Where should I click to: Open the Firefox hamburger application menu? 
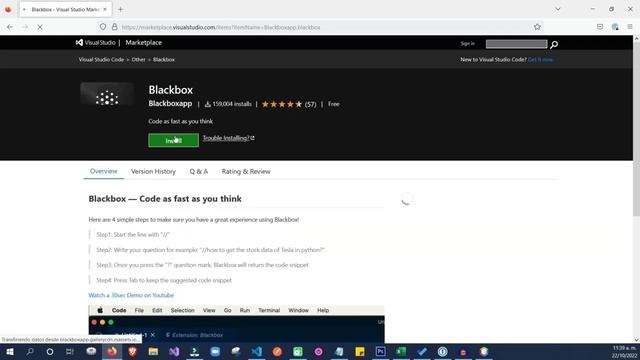tap(630, 27)
